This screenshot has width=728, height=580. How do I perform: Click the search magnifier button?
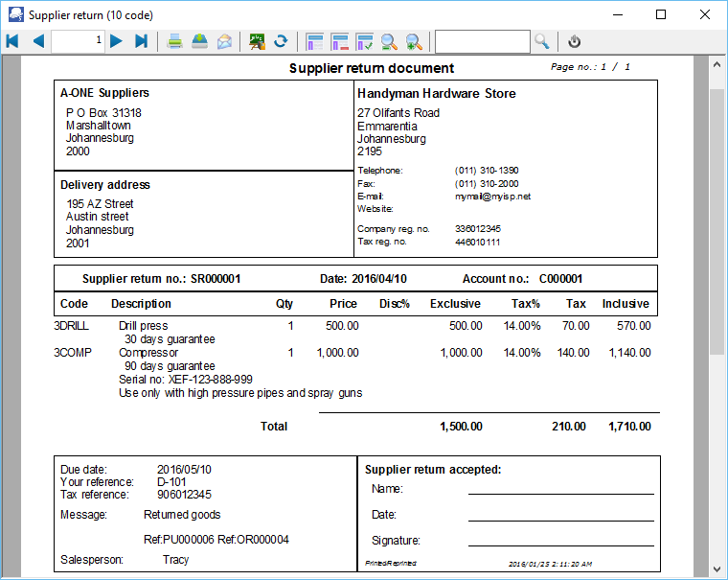click(542, 41)
